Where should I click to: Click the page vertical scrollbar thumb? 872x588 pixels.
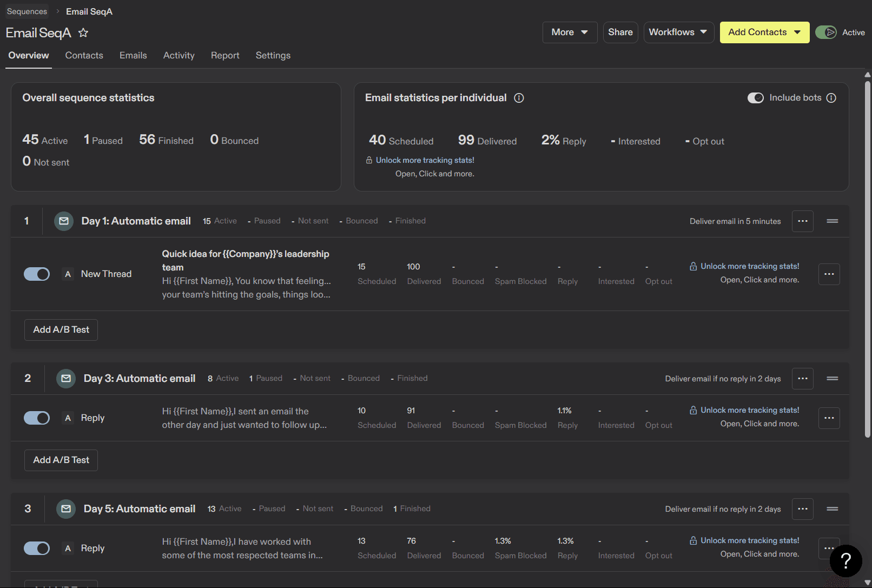[x=868, y=260]
